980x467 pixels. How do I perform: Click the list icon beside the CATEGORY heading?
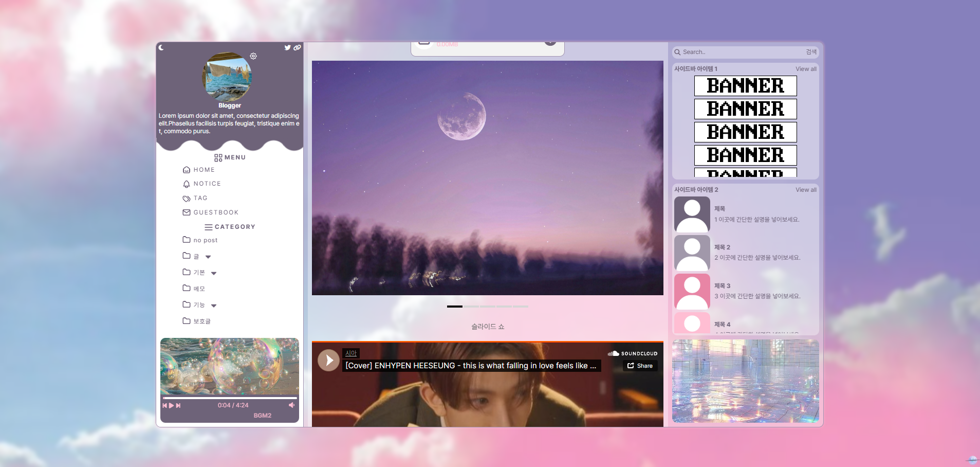pyautogui.click(x=209, y=227)
